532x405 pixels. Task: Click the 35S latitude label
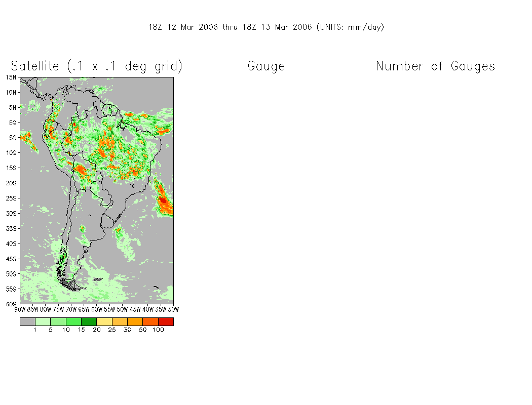[x=11, y=229]
